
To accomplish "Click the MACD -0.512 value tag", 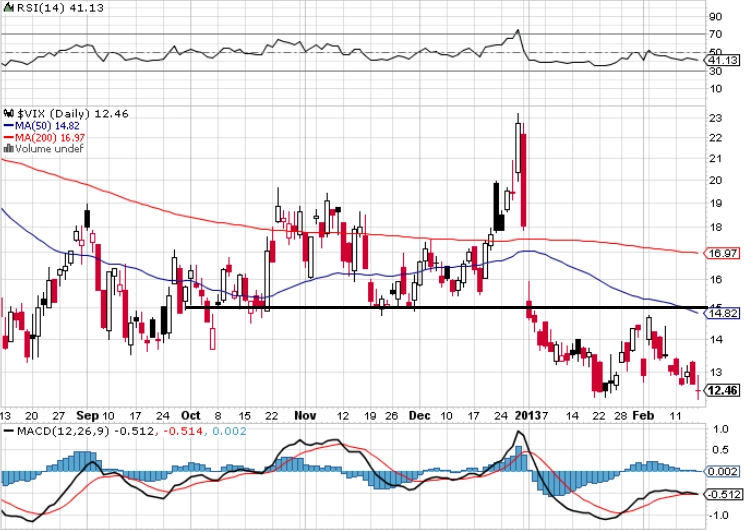I will click(722, 494).
